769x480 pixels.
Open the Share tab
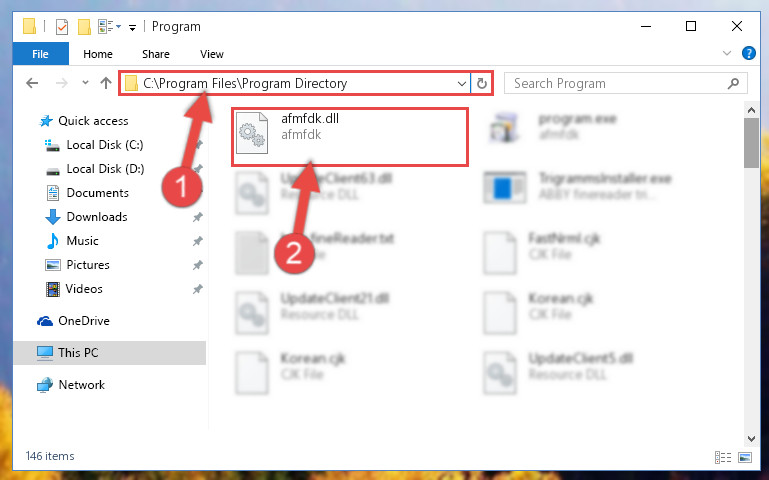155,54
